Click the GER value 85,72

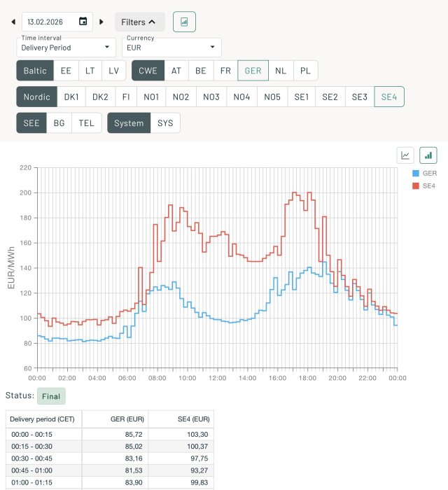pyautogui.click(x=134, y=435)
